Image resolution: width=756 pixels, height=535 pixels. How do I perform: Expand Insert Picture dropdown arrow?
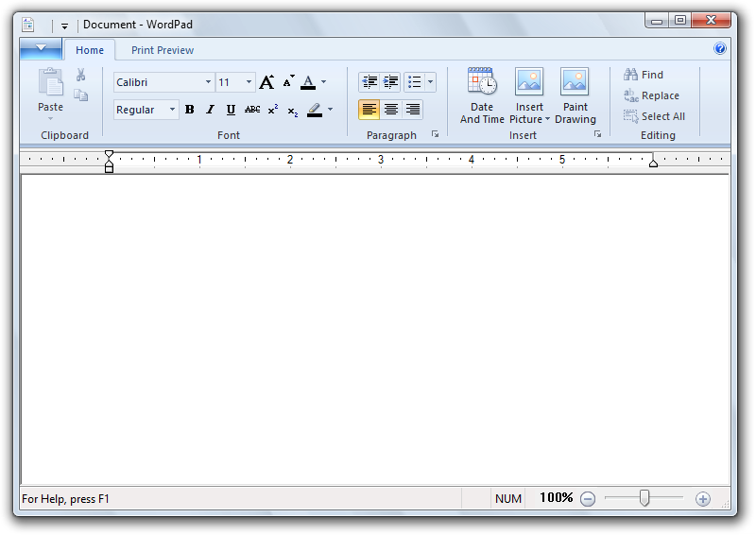(548, 119)
